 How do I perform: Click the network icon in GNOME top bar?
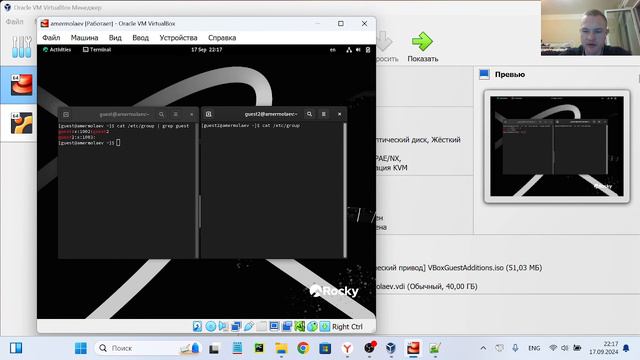(x=349, y=50)
